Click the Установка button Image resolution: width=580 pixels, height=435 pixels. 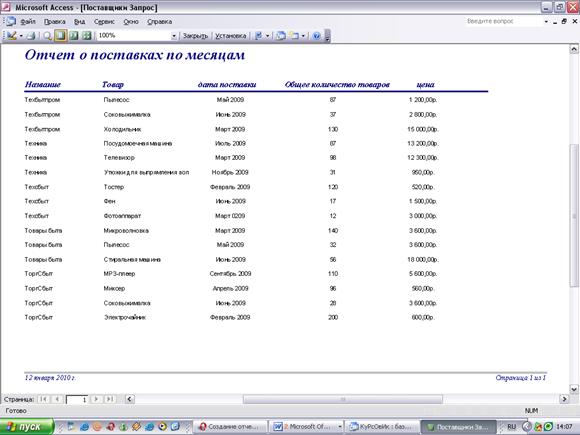coord(230,36)
